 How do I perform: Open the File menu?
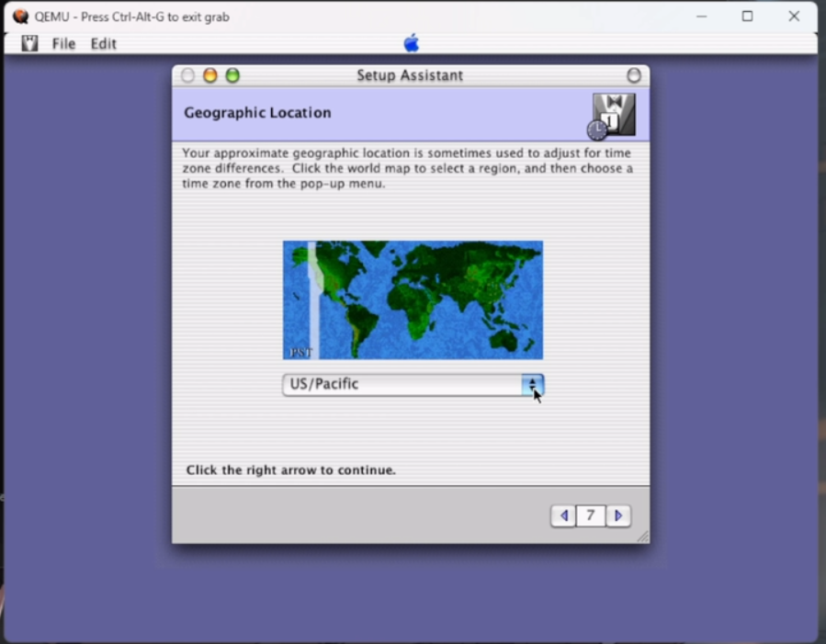[x=63, y=44]
